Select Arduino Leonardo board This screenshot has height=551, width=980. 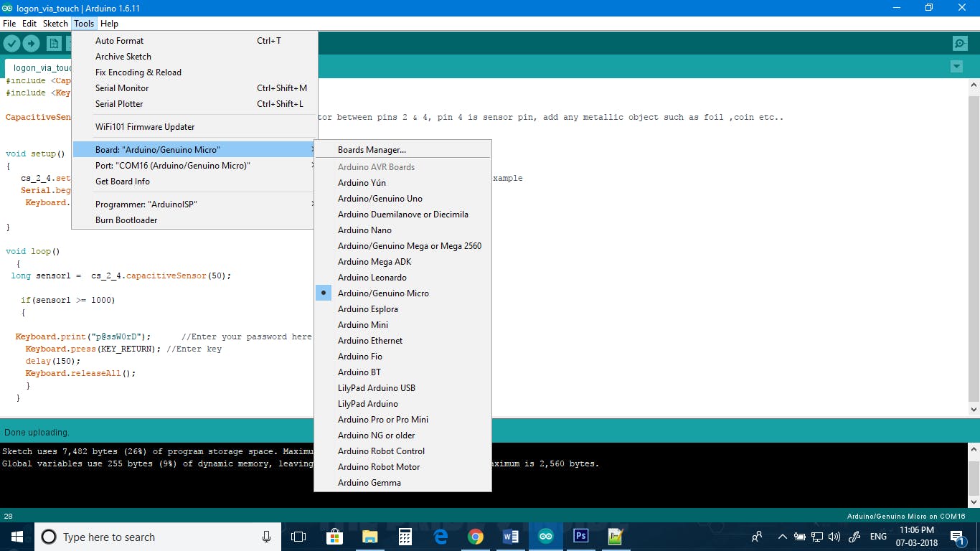[x=402, y=278]
